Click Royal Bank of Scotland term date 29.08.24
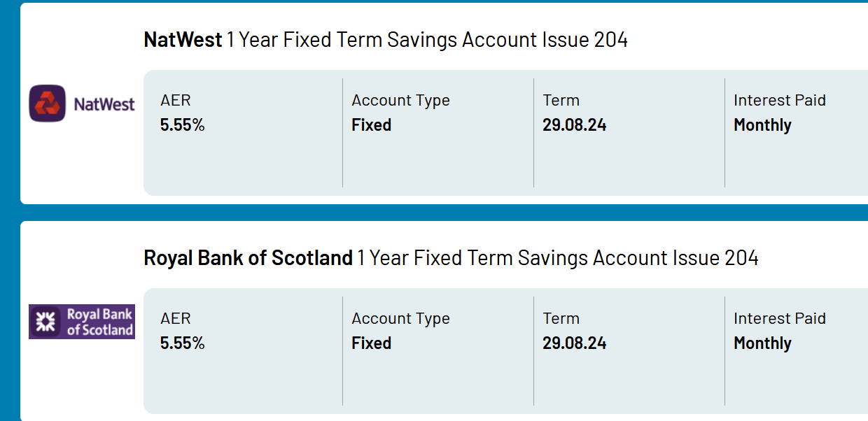The height and width of the screenshot is (421, 868). point(575,343)
